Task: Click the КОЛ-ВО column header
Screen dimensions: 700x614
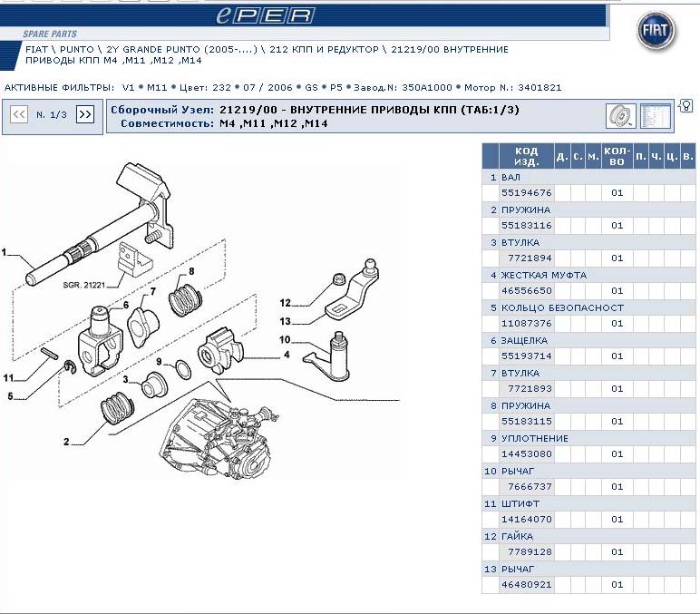Action: (x=617, y=157)
